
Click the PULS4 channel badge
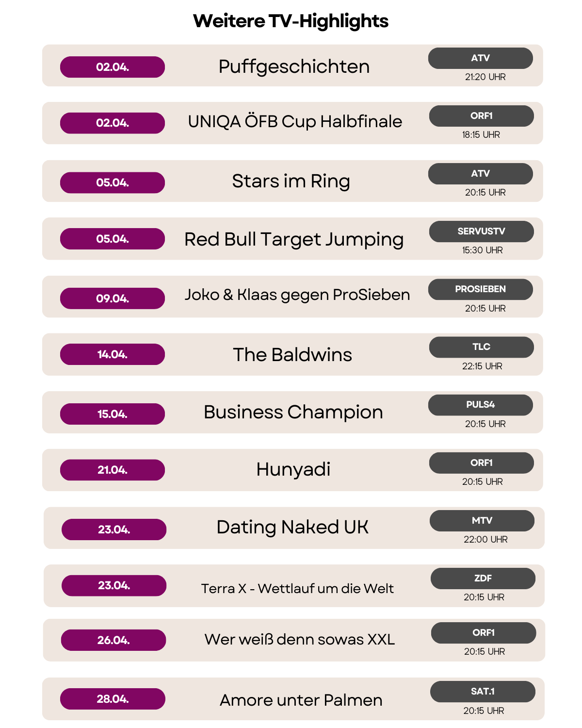click(481, 405)
